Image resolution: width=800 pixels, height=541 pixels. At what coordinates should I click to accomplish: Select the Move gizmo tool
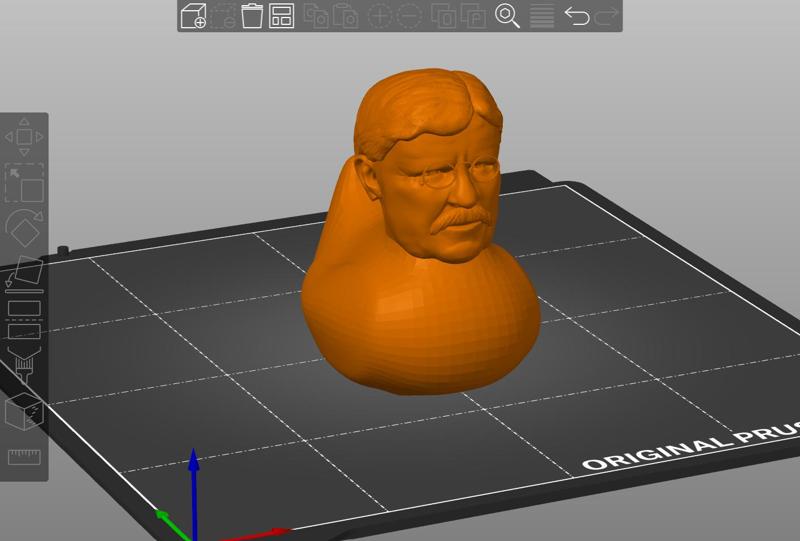(24, 137)
